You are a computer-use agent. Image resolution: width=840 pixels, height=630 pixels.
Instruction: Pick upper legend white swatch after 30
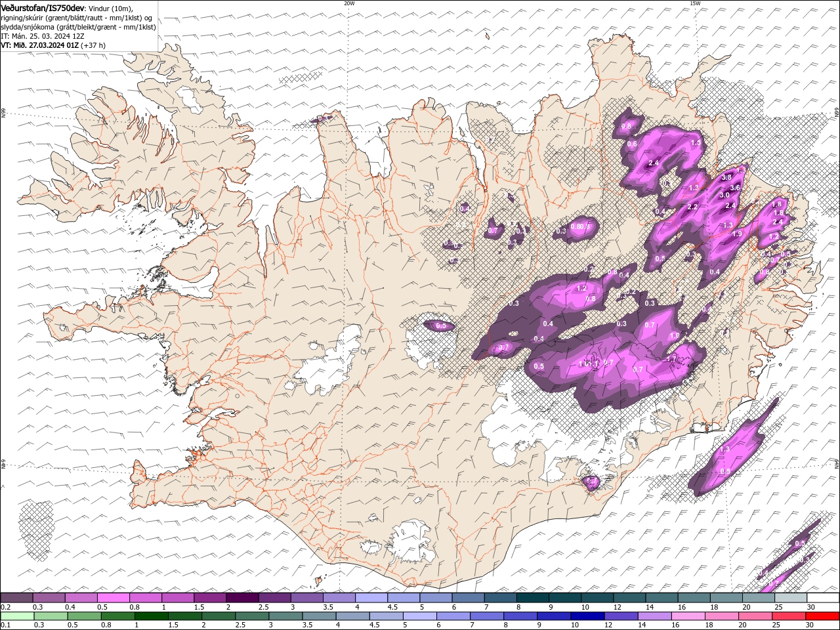(x=823, y=598)
